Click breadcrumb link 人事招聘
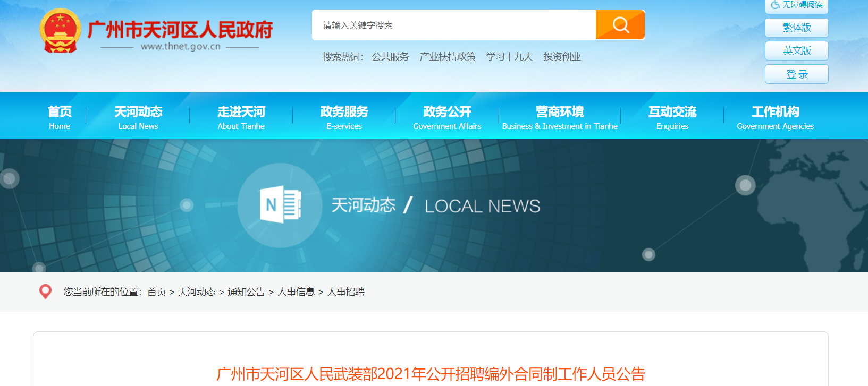 click(345, 292)
